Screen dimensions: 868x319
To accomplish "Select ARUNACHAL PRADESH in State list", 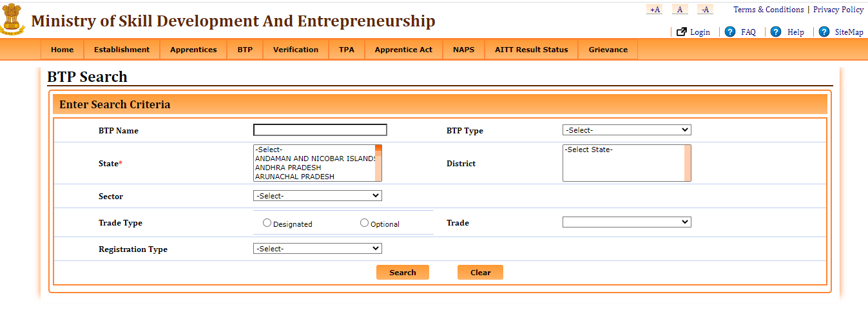I will point(314,177).
